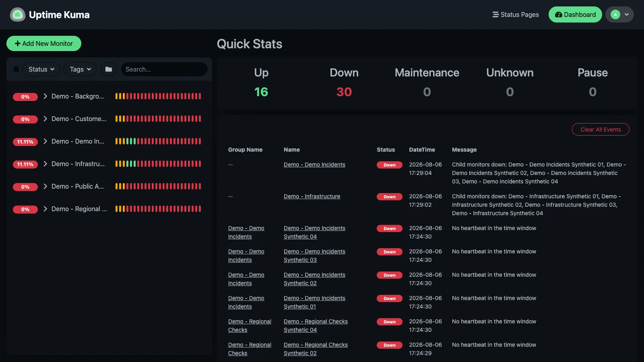This screenshot has width=644, height=362.
Task: Open group link for Regional Checks Synthetic 04 row
Action: (250, 326)
